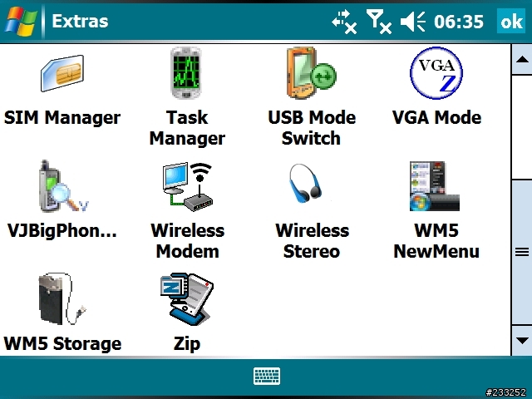Click the 'Extras' title text
Screen dimensions: 532x399
pos(80,22)
